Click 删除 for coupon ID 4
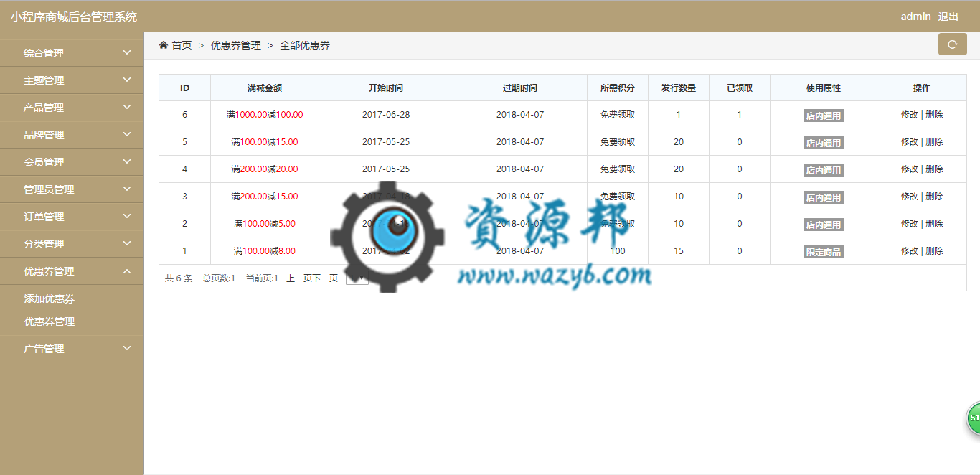The image size is (980, 475). pos(934,169)
